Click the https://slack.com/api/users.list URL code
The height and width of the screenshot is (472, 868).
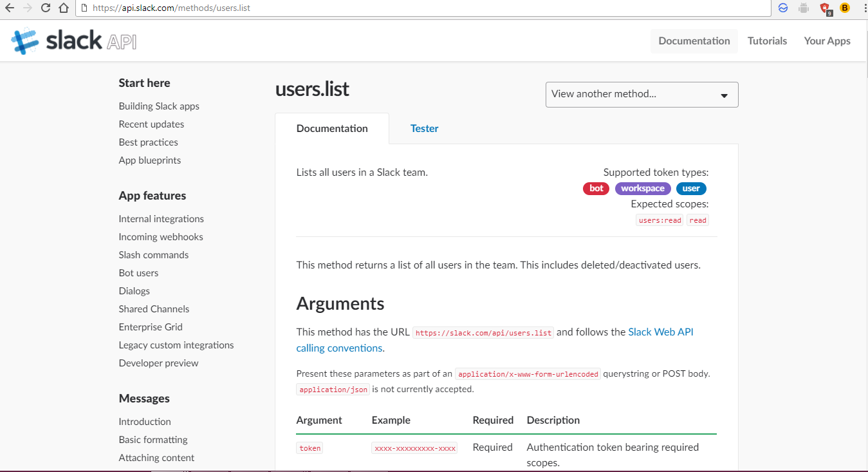483,333
